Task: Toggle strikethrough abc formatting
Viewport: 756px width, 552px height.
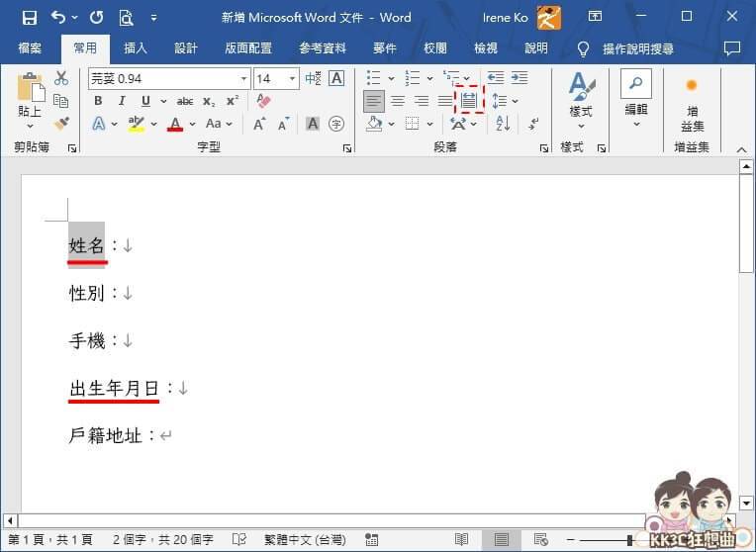Action: (185, 101)
